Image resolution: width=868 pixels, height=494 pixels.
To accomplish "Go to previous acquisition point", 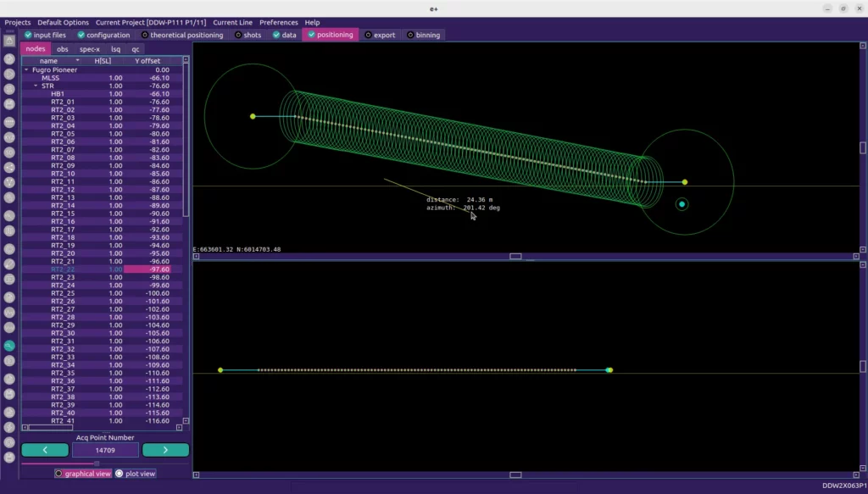I will [45, 450].
